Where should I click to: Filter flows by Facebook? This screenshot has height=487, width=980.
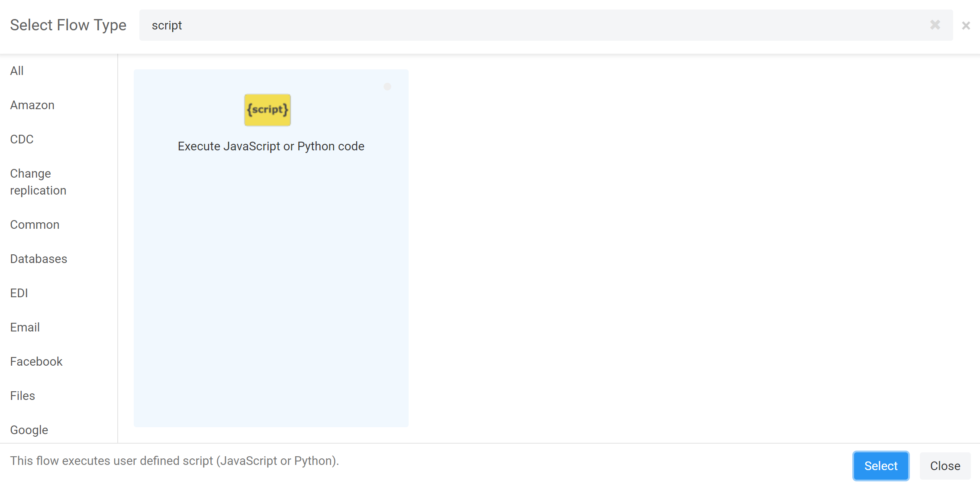tap(36, 361)
